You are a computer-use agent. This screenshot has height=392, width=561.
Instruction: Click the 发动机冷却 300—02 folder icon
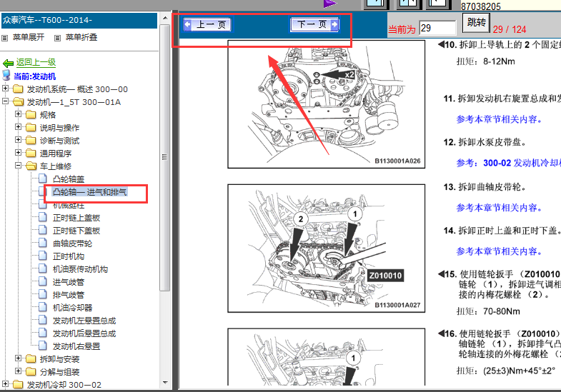pos(18,384)
